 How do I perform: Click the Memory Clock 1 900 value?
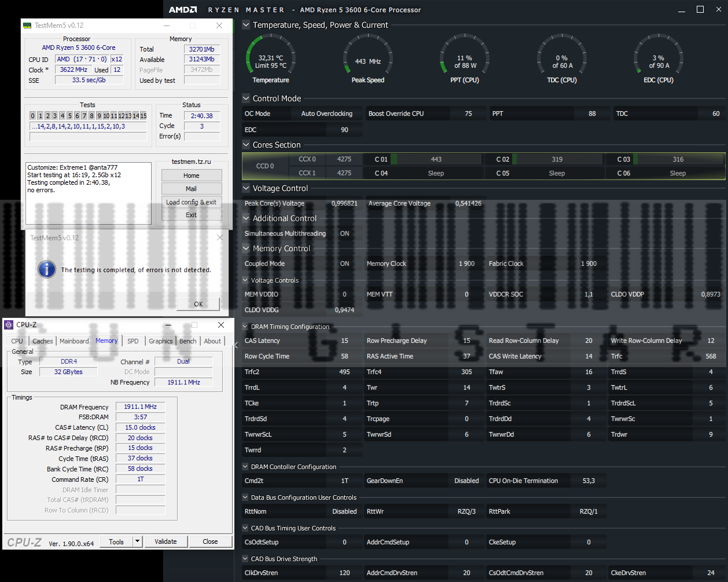coord(467,263)
